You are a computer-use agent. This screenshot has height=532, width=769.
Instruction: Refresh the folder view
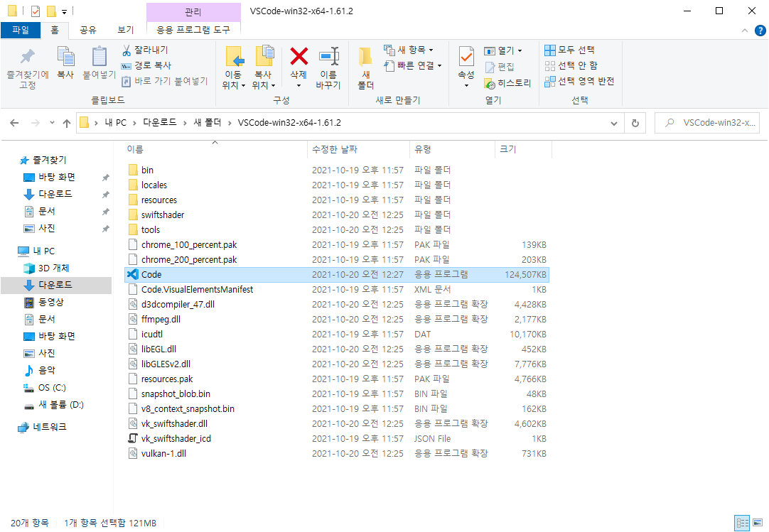point(635,123)
